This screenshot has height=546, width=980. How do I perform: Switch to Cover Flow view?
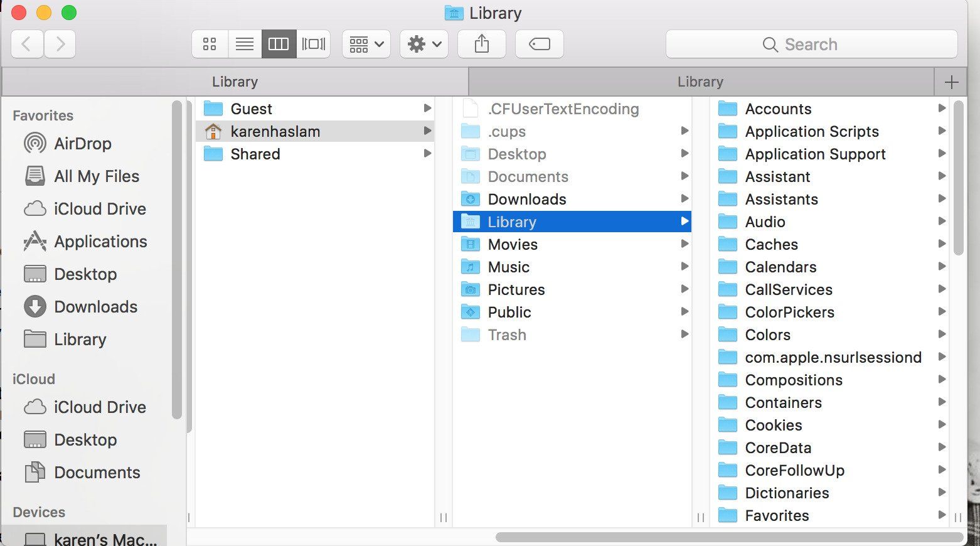[x=313, y=44]
